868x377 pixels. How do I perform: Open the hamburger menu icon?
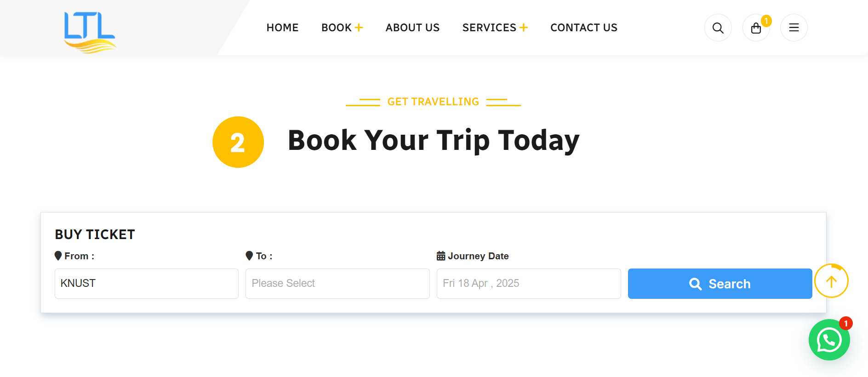coord(794,28)
